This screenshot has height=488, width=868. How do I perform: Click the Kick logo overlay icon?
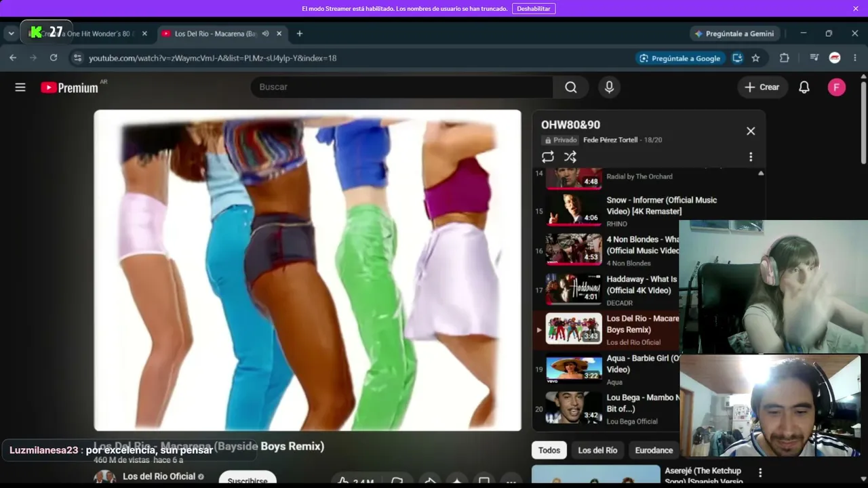point(36,32)
